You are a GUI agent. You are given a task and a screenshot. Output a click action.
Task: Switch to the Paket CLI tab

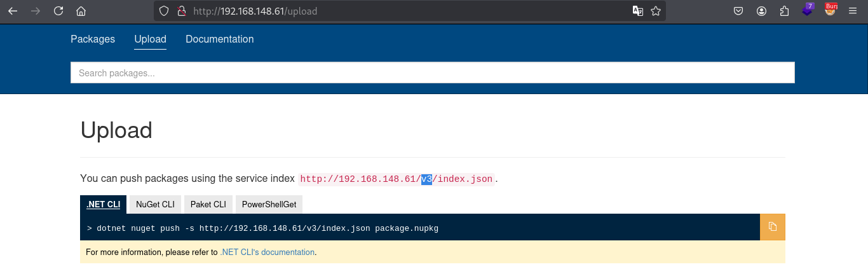[x=208, y=204]
